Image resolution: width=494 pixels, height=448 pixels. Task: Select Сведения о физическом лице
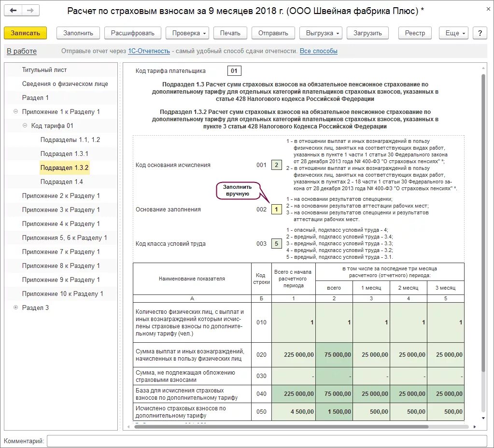65,84
